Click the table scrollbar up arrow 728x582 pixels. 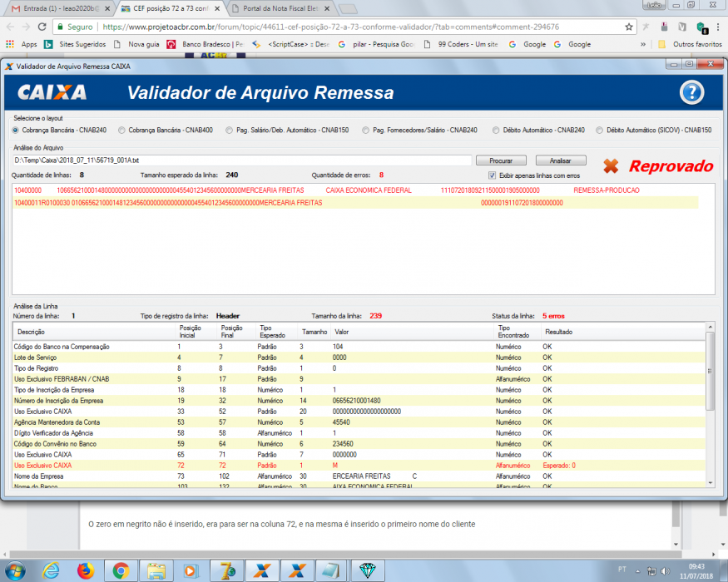click(710, 328)
